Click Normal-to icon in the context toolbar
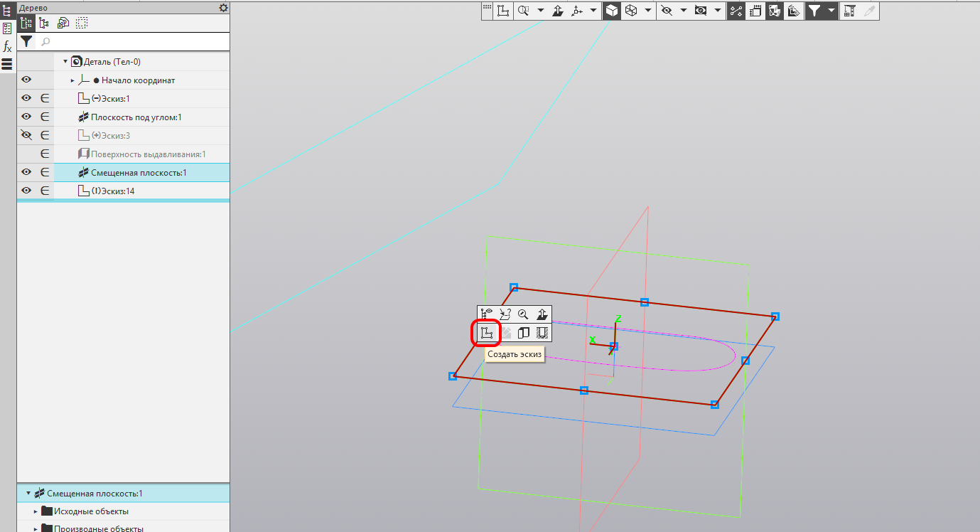Viewport: 980px width, 532px height. (542, 314)
